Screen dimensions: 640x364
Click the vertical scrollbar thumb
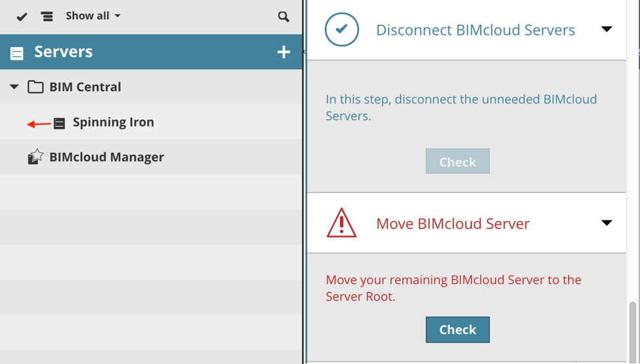click(633, 331)
